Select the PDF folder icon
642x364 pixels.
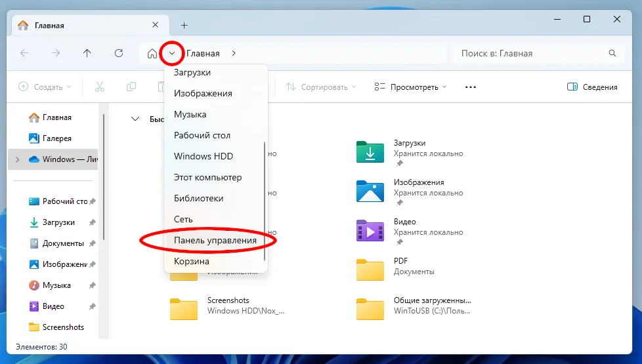(x=370, y=270)
